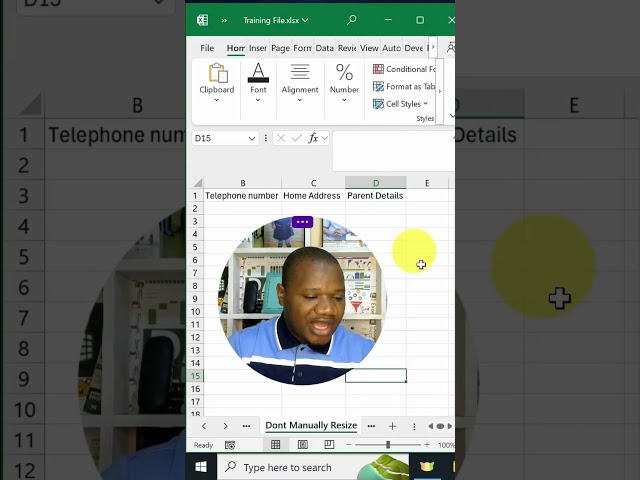Click inside the formula bar input
Viewport: 640px width, 480px height.
click(393, 151)
